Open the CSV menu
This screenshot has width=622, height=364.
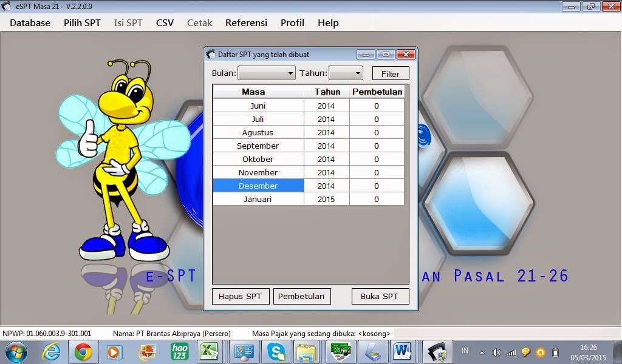(x=165, y=22)
